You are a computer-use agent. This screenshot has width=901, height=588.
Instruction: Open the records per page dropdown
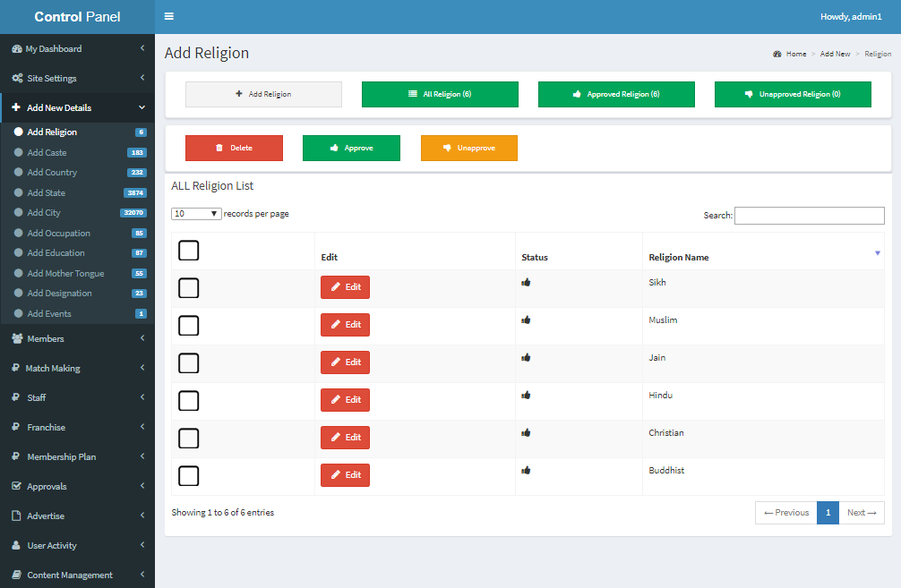[196, 214]
